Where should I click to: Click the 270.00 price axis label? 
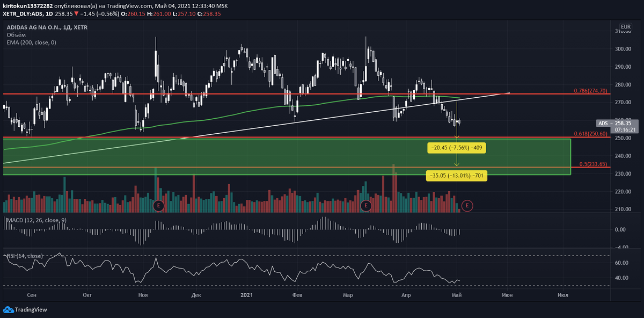coord(623,102)
